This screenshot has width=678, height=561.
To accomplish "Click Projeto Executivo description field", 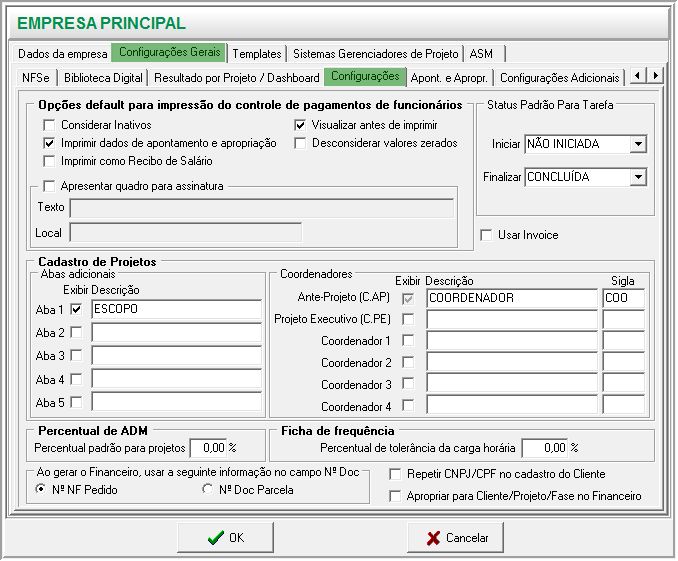I will point(512,320).
